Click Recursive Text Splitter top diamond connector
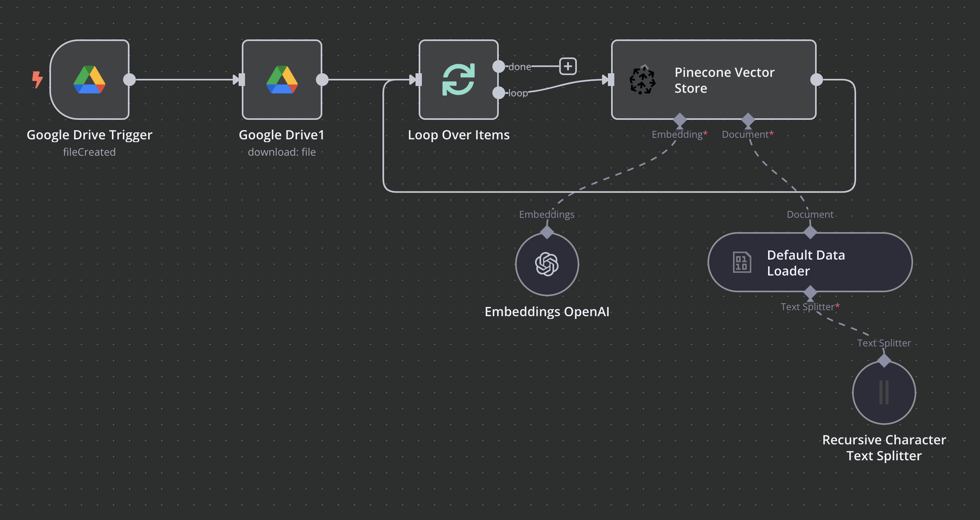Image resolution: width=980 pixels, height=520 pixels. click(884, 361)
